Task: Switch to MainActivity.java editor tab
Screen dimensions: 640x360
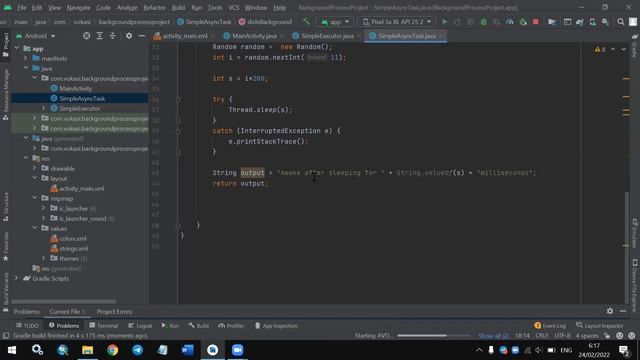Action: click(253, 36)
